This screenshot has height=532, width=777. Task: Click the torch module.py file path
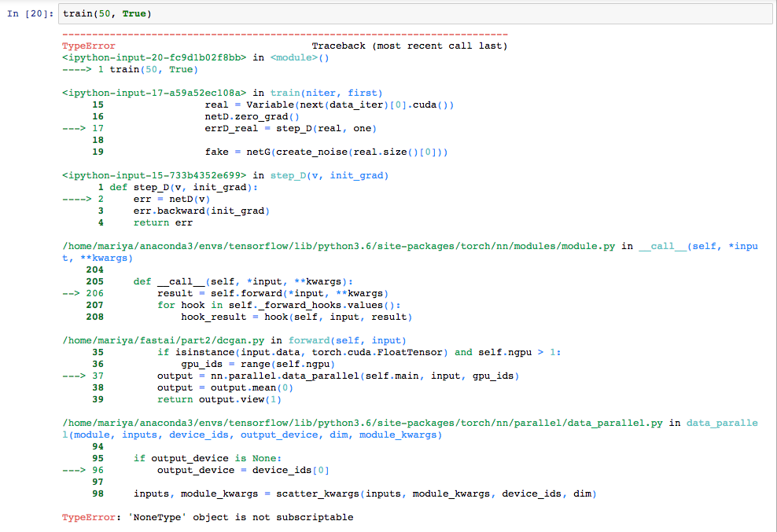(338, 246)
